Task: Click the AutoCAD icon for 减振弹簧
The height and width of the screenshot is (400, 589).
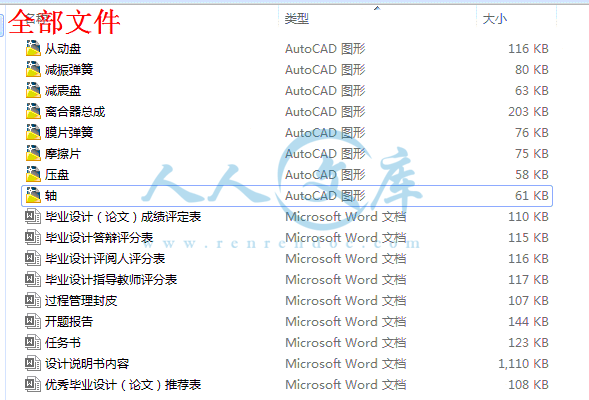Action: tap(33, 69)
